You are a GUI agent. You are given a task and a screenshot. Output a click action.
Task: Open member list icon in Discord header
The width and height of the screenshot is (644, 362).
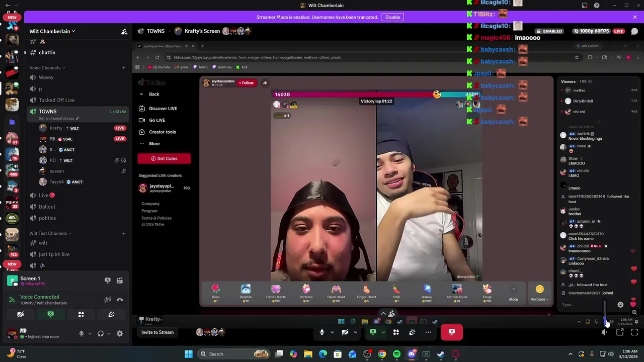(x=124, y=31)
